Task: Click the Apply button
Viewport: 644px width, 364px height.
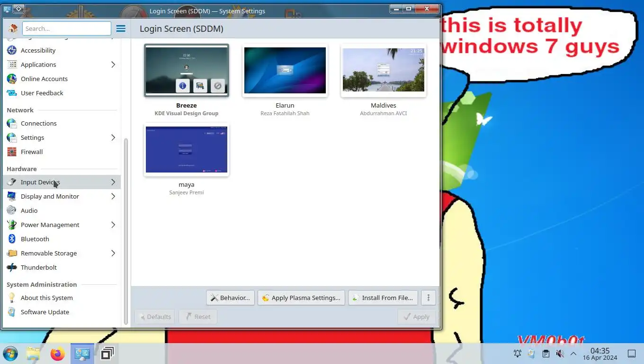Action: (x=416, y=317)
